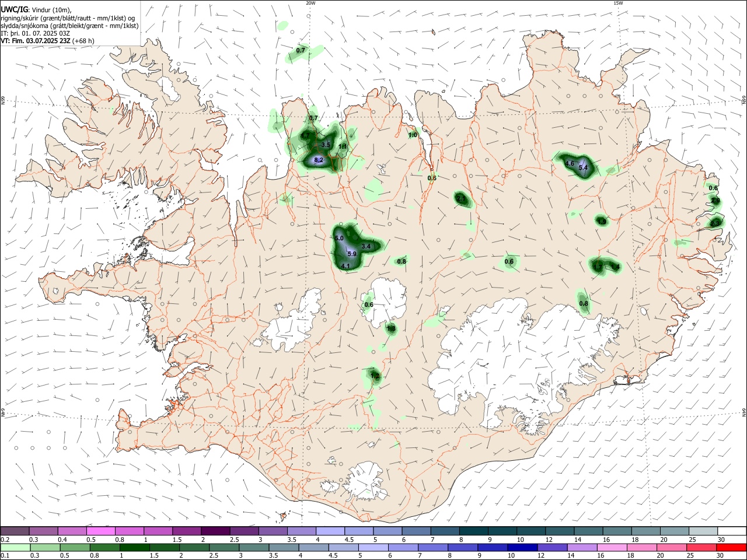747x560 pixels.
Task: Click the red swatch ending the rain legend
Action: coord(731,547)
